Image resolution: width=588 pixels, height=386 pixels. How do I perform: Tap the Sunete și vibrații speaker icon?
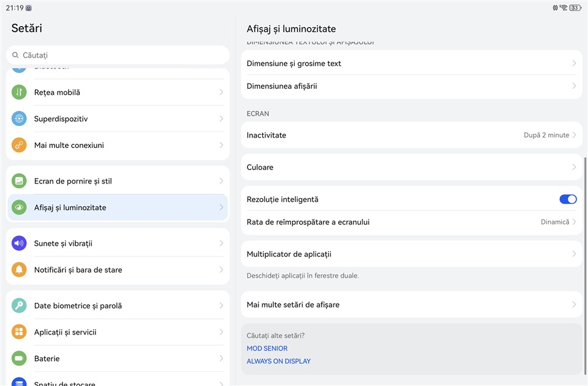coord(19,243)
